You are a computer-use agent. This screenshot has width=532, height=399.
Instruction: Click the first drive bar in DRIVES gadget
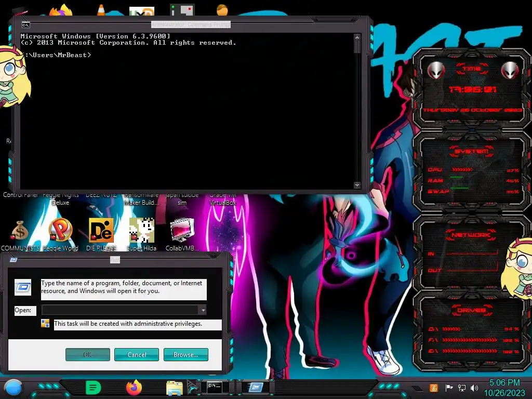pyautogui.click(x=451, y=329)
